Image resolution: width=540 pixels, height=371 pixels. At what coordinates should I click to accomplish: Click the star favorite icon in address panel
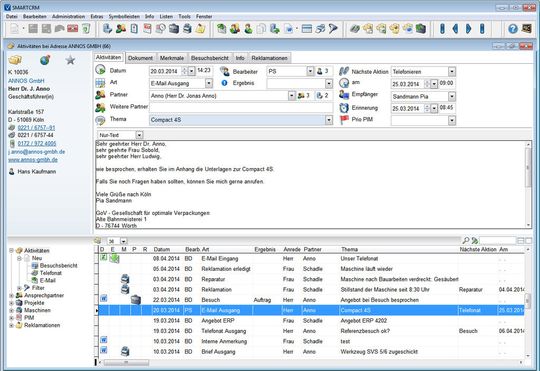[70, 60]
